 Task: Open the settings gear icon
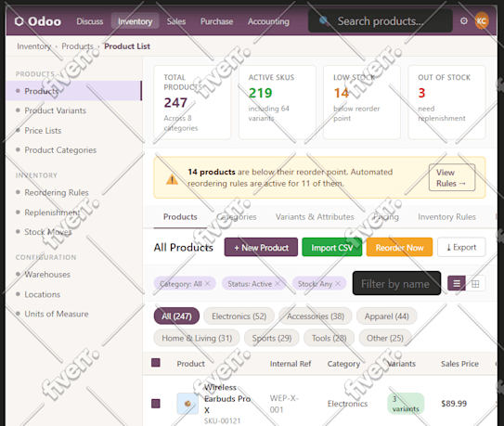(463, 21)
